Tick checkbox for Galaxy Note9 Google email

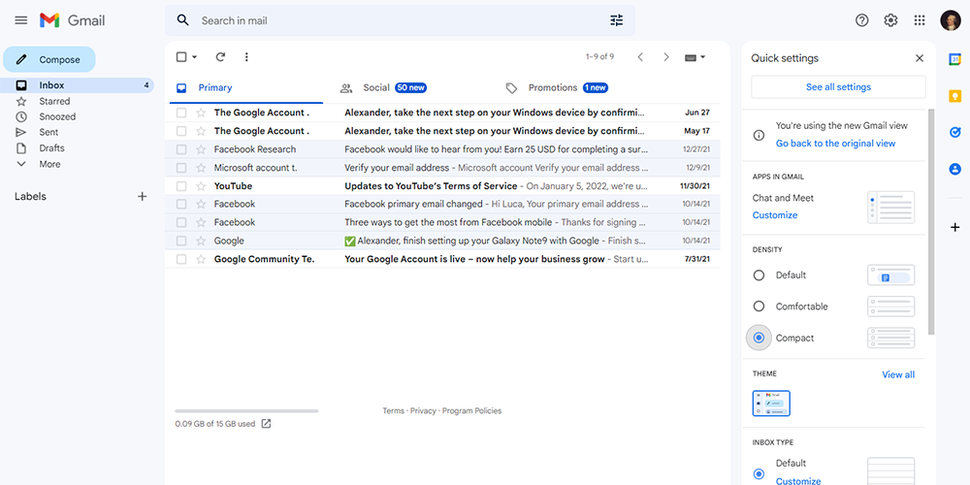pos(181,241)
